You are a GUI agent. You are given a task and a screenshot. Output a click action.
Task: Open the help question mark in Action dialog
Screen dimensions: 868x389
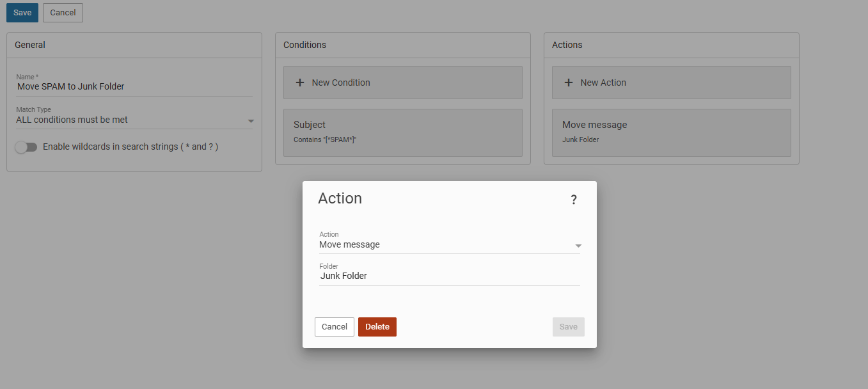point(574,200)
